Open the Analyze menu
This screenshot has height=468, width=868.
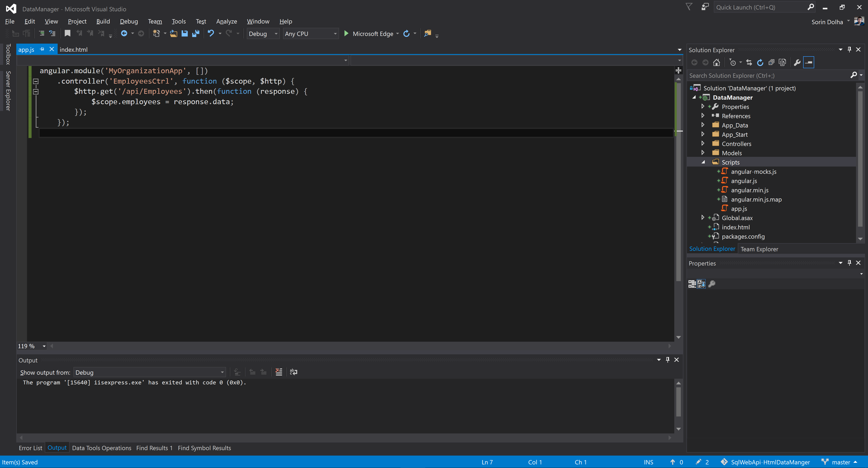pyautogui.click(x=226, y=21)
